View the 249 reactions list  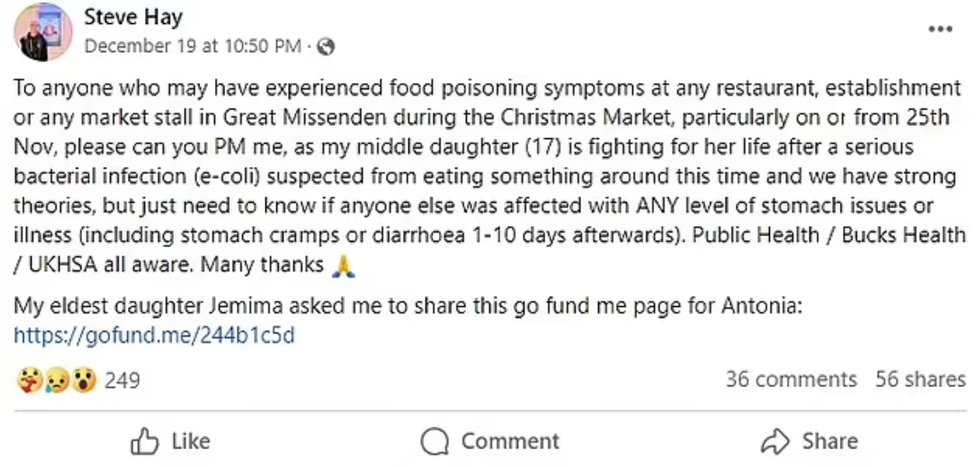pyautogui.click(x=122, y=379)
